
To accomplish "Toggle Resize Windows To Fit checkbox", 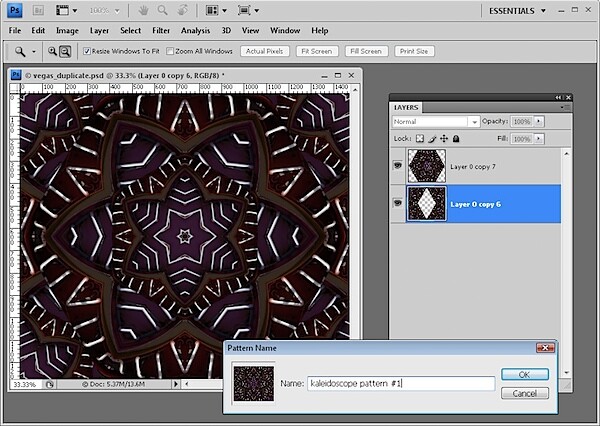I will [x=87, y=51].
